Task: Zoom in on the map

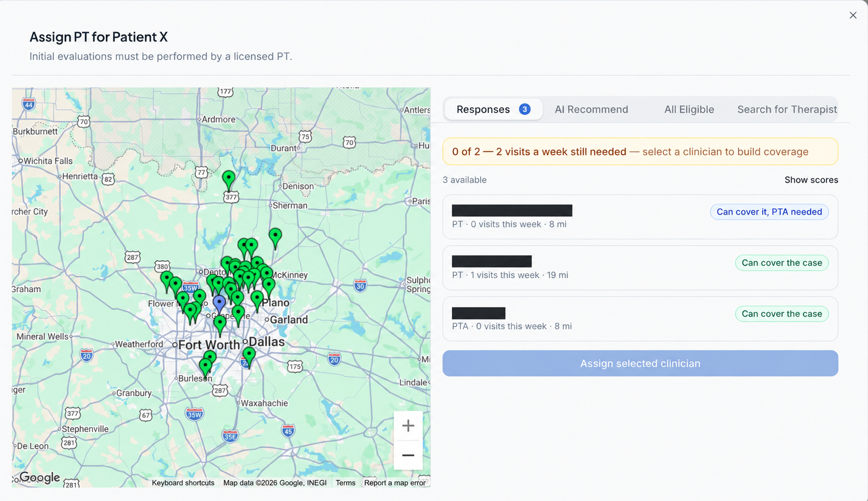Action: point(408,426)
